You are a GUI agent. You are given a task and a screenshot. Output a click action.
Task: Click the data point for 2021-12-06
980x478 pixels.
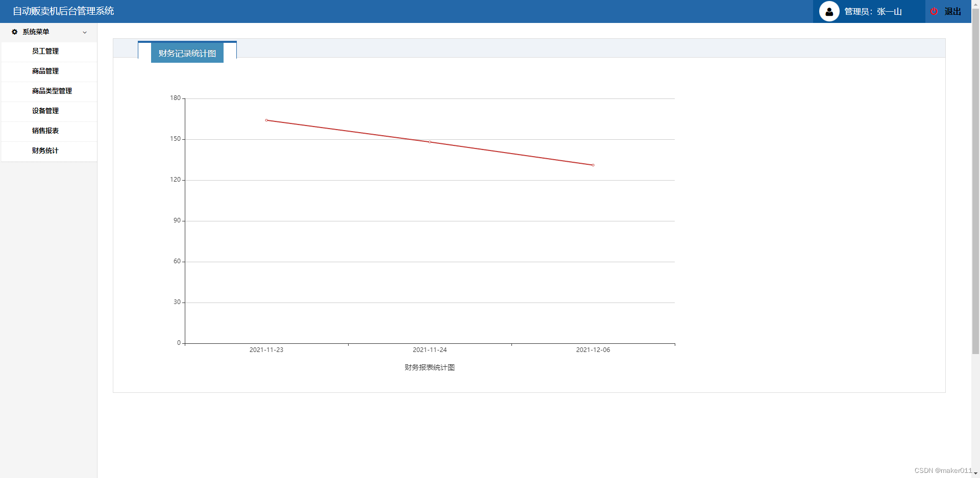tap(593, 165)
